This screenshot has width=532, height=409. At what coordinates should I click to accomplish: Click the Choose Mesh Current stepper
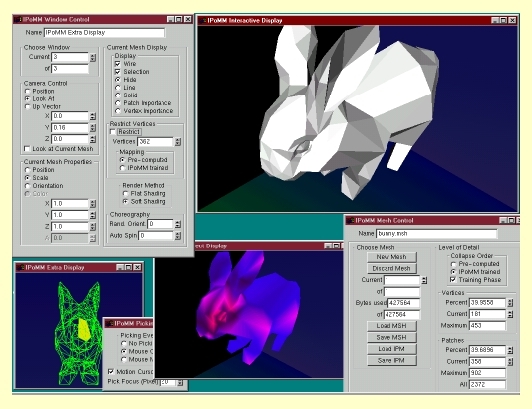tap(424, 280)
